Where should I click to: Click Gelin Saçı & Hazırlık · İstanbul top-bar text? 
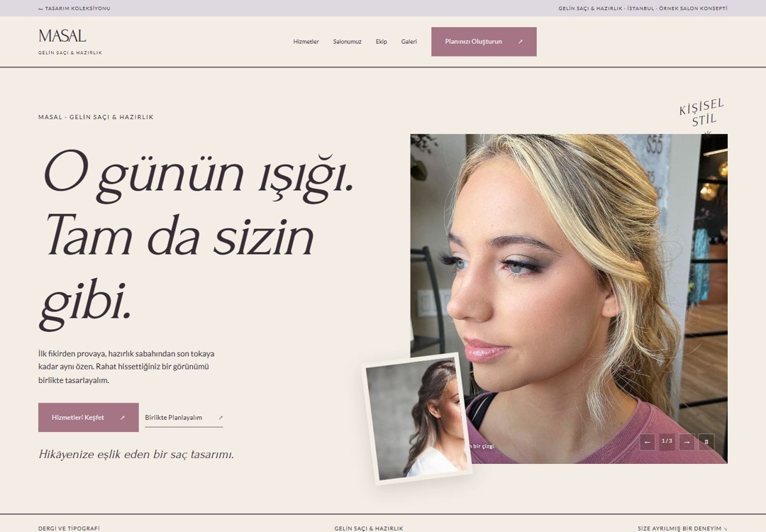tap(643, 9)
